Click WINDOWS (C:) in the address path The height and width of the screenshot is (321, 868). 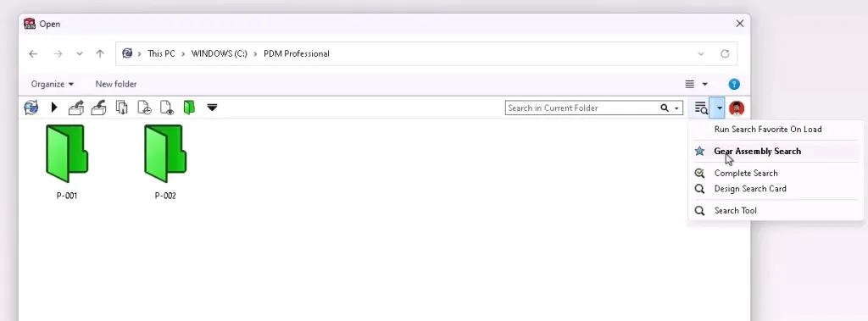(x=220, y=53)
